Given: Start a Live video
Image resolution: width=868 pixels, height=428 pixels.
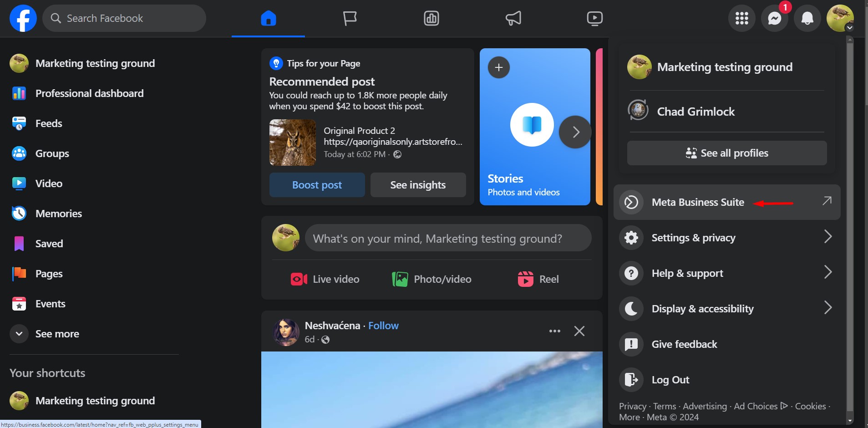Looking at the screenshot, I should 325,279.
